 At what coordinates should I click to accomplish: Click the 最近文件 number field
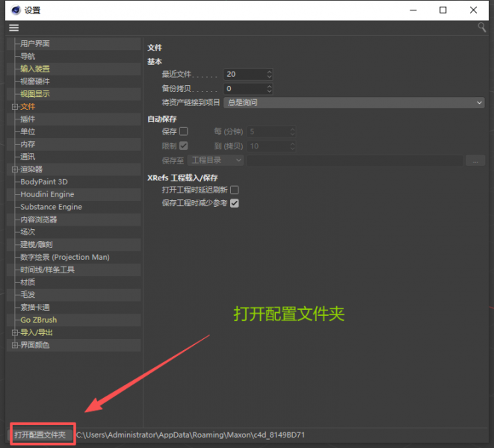[244, 75]
